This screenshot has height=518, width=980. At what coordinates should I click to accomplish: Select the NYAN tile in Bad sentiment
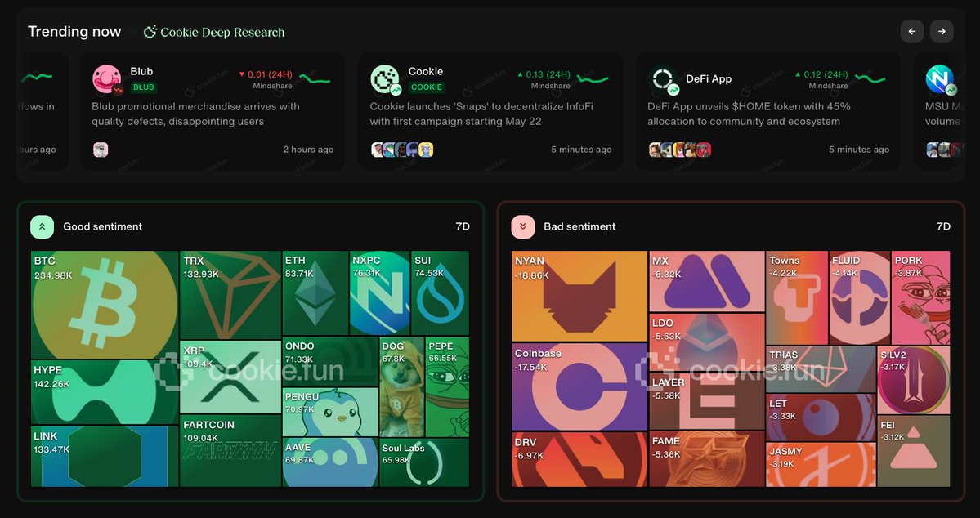tap(579, 297)
